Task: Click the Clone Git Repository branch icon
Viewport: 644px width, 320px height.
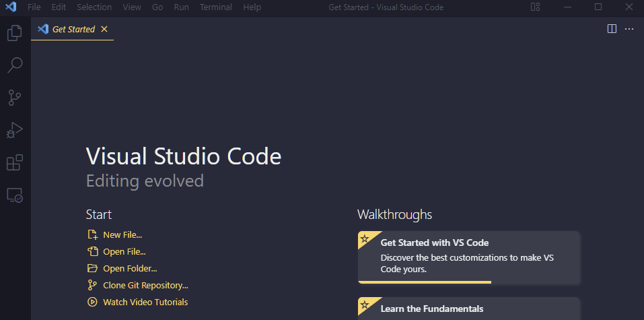Action: click(x=92, y=286)
